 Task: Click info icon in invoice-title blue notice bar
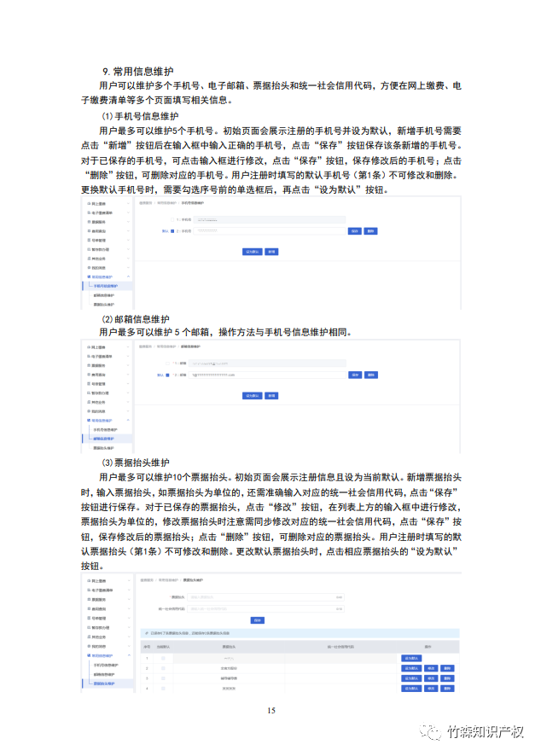tap(147, 633)
